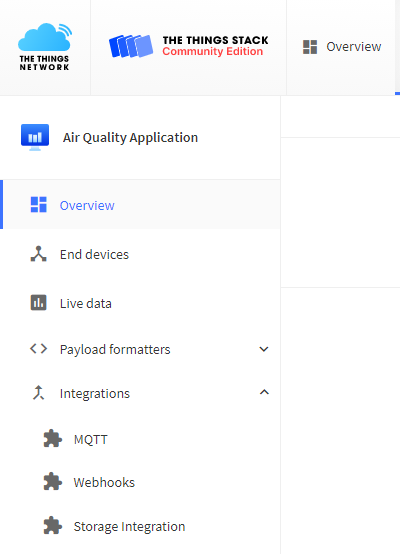Viewport: 400px width, 554px height.
Task: Open the Live data menu item
Action: (x=141, y=303)
